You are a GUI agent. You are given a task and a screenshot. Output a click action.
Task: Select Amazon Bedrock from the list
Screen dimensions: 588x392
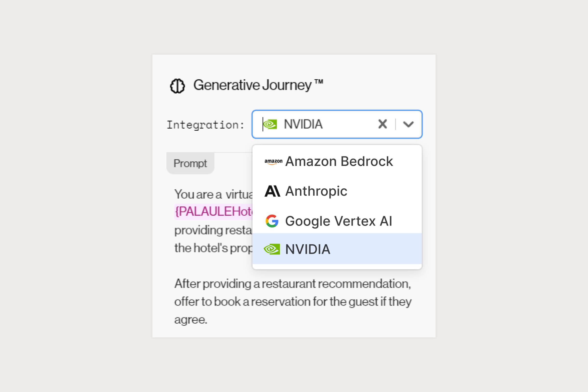point(337,161)
